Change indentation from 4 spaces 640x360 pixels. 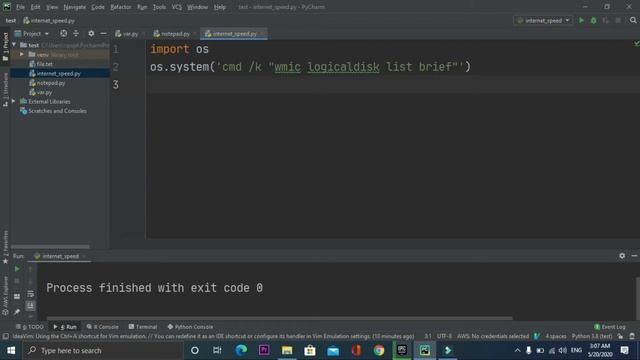[x=556, y=336]
